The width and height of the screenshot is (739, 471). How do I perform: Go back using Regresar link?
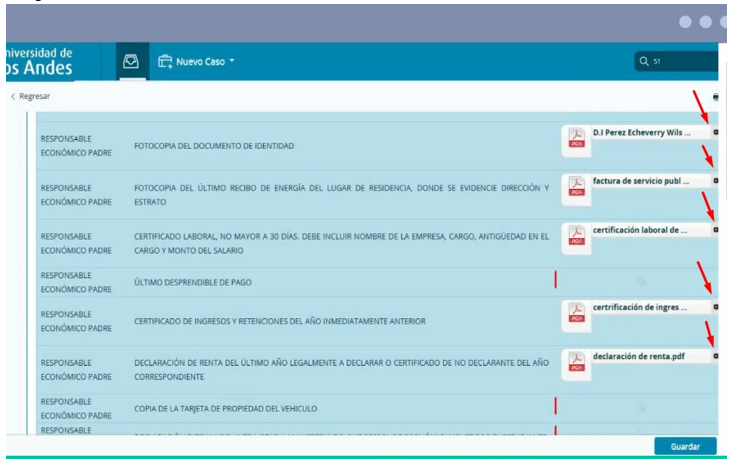31,96
